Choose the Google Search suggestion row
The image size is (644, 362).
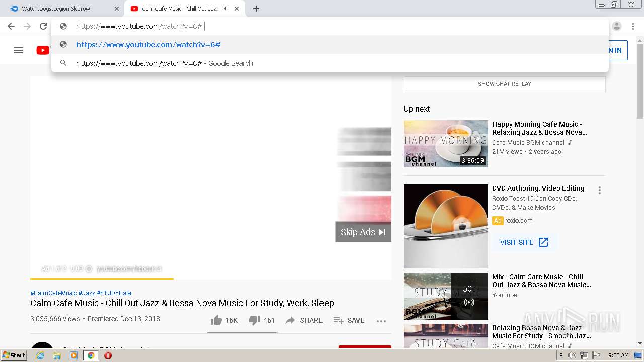tap(330, 63)
